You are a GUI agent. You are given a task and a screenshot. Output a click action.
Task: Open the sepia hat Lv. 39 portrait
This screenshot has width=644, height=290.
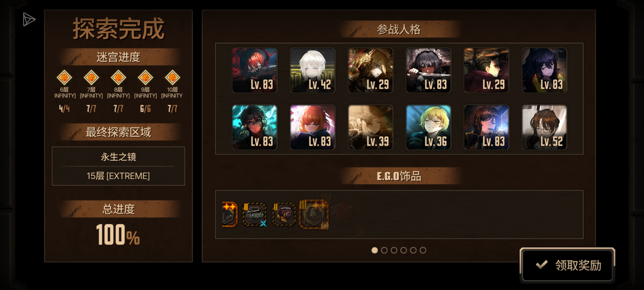371,127
